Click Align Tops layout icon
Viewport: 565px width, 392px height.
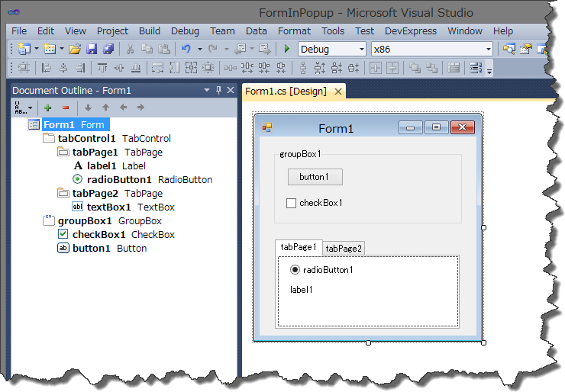102,68
